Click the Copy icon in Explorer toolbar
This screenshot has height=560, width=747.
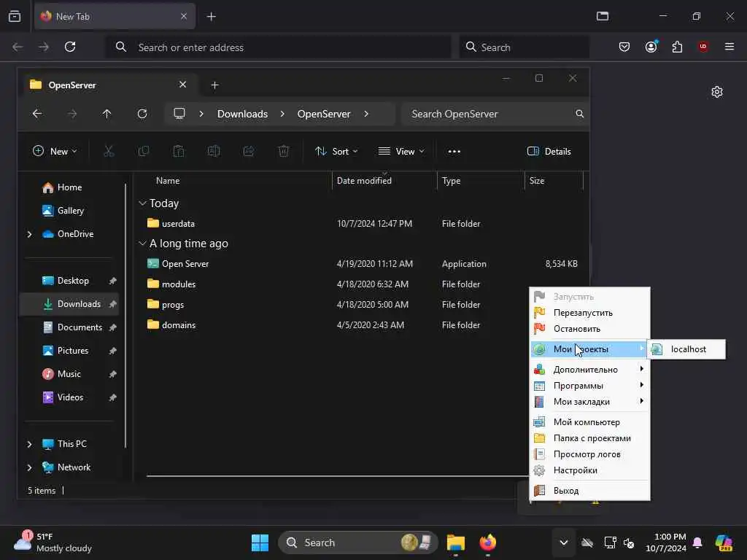[x=144, y=152]
